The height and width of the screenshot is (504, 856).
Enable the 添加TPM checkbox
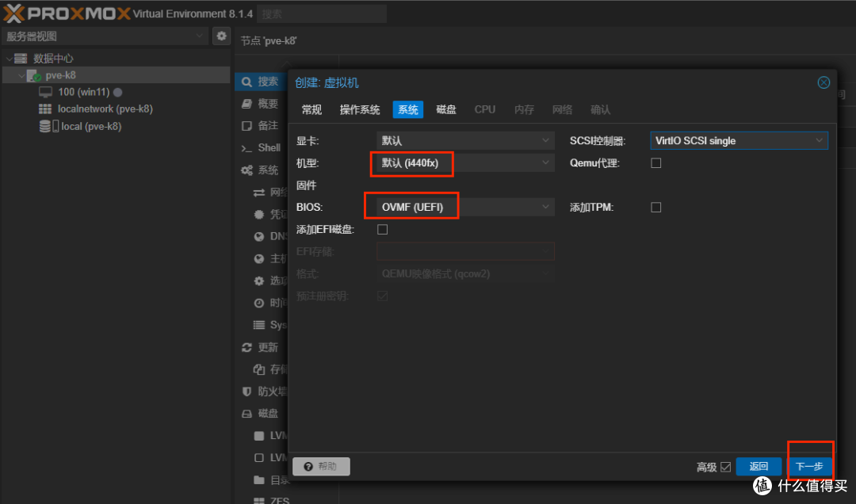tap(655, 208)
